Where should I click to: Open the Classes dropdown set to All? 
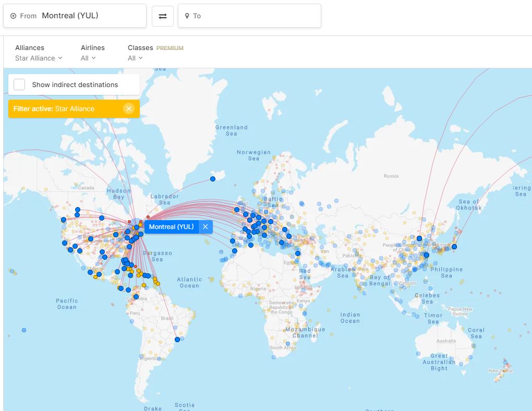point(135,58)
